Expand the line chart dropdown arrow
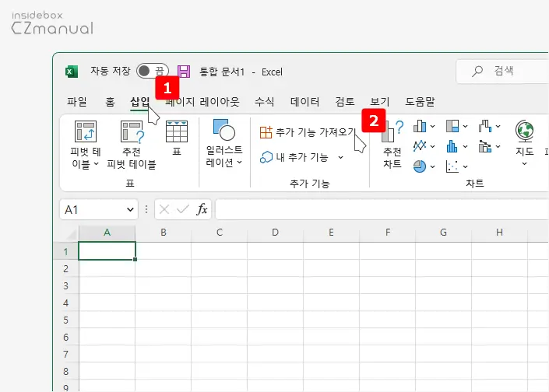Screen dimensions: 549x392 [433, 146]
